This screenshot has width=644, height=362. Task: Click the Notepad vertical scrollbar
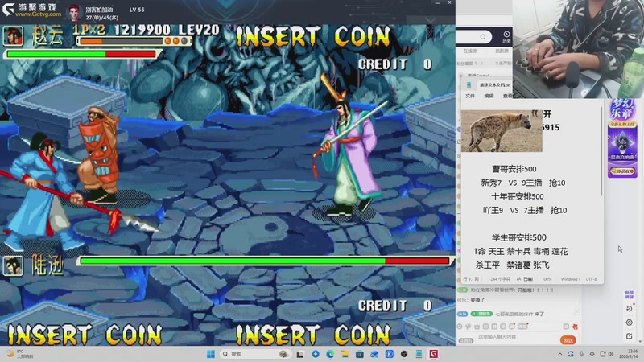[x=601, y=152]
